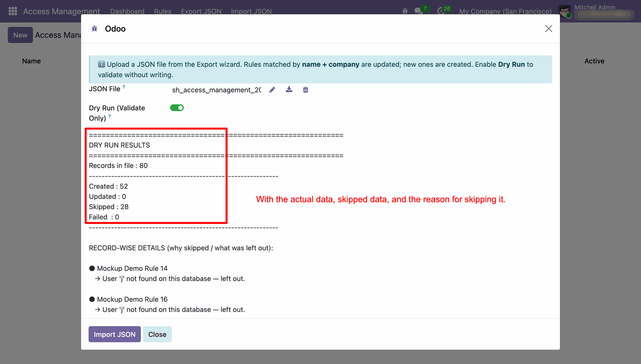Click the debug bug icon in navbar
Viewport: 641px width, 364px height.
(x=405, y=11)
